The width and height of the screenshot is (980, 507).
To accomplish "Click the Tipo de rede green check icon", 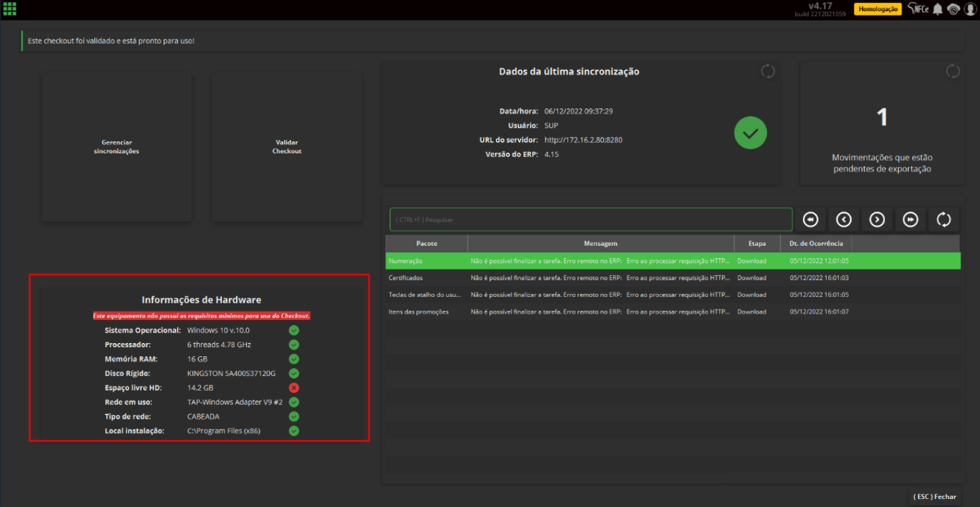I will [x=294, y=416].
